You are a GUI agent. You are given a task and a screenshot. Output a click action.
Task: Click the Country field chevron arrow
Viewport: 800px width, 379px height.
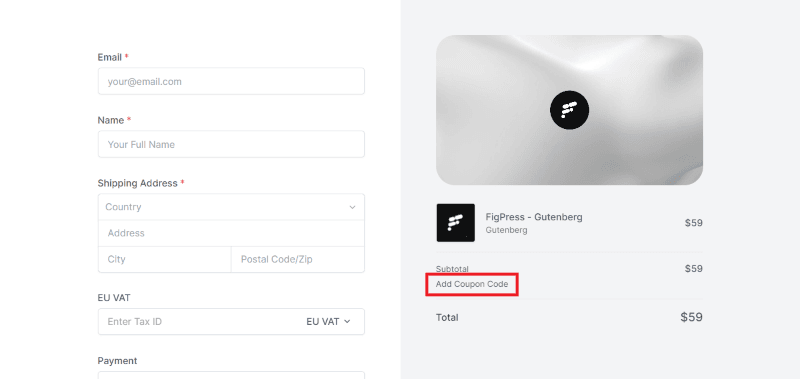(352, 207)
